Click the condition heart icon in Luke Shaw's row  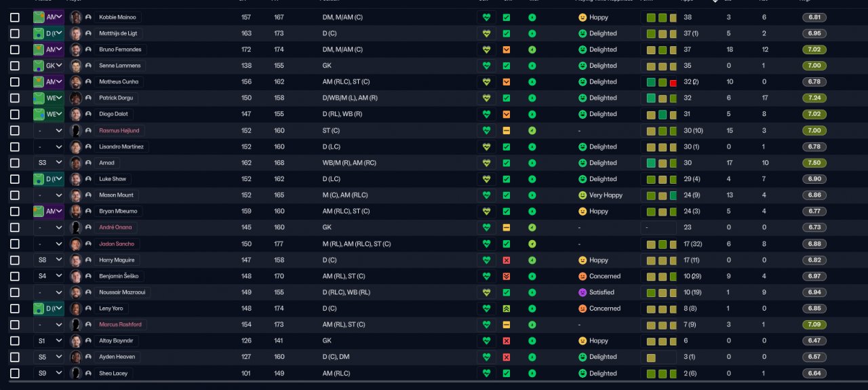point(486,179)
